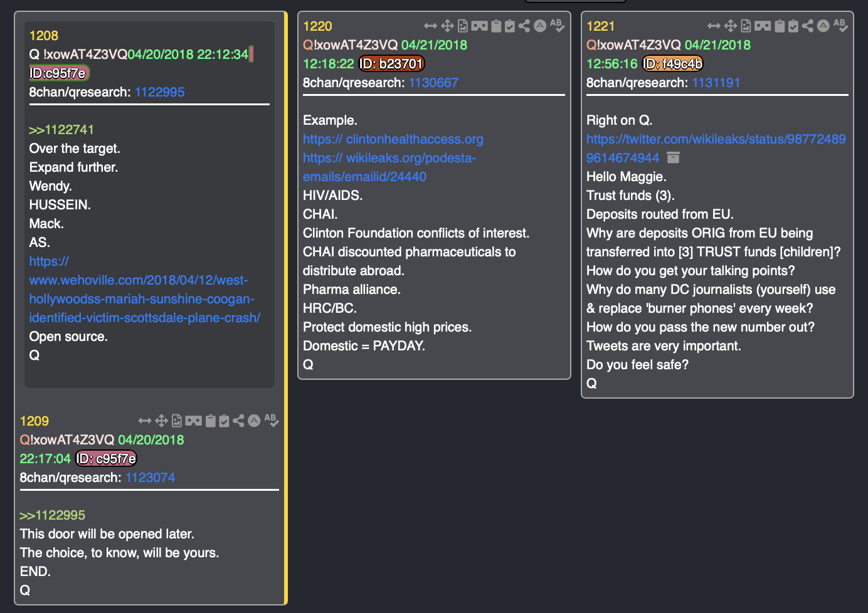
Task: Open the 8chan post link 1130667
Action: pos(433,83)
